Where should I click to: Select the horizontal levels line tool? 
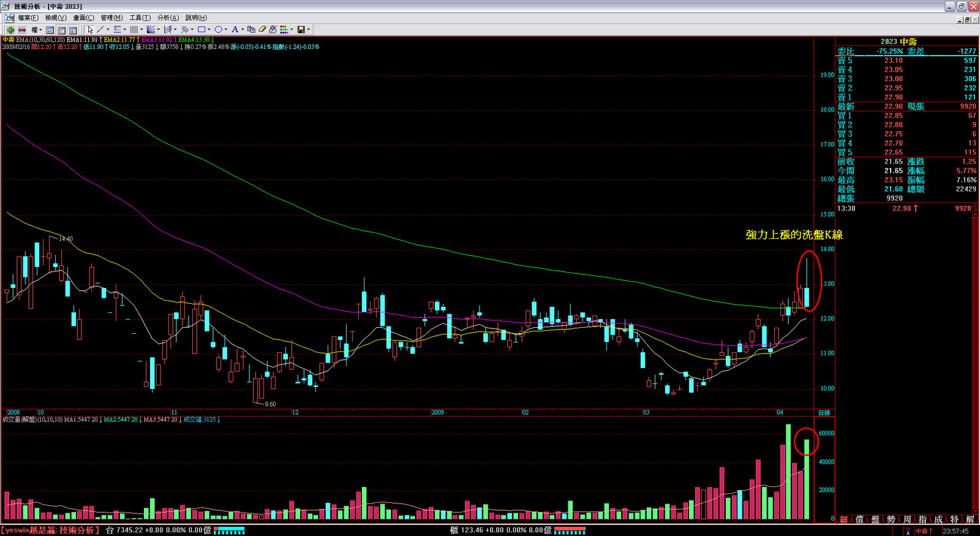pyautogui.click(x=118, y=29)
